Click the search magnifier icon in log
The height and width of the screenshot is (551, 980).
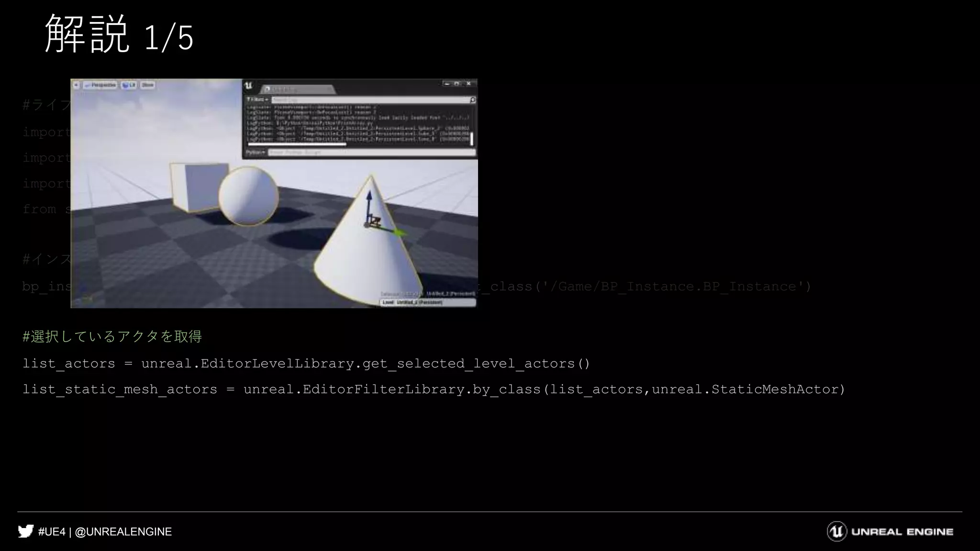473,100
